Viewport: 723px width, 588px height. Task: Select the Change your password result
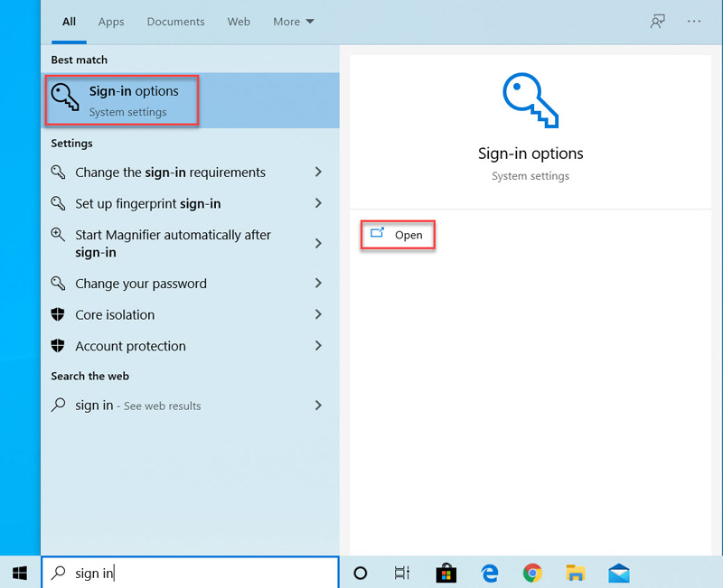click(x=140, y=283)
